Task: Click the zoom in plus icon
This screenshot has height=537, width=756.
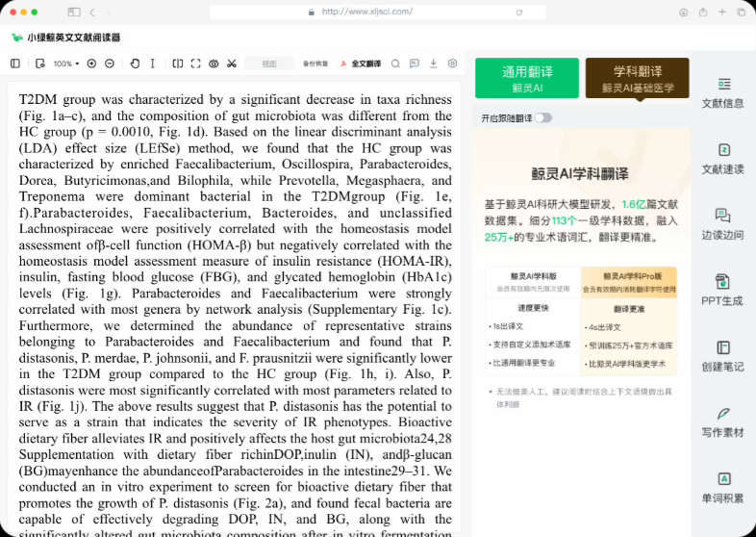Action: 91,64
